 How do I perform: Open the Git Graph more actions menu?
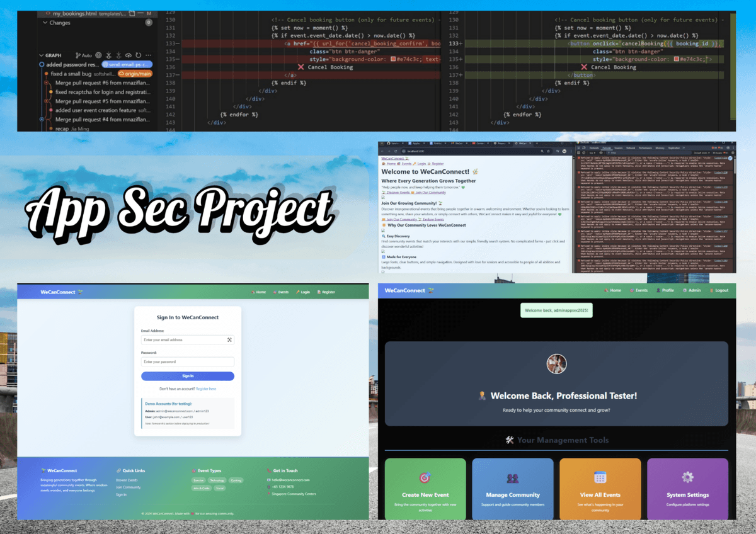[148, 55]
